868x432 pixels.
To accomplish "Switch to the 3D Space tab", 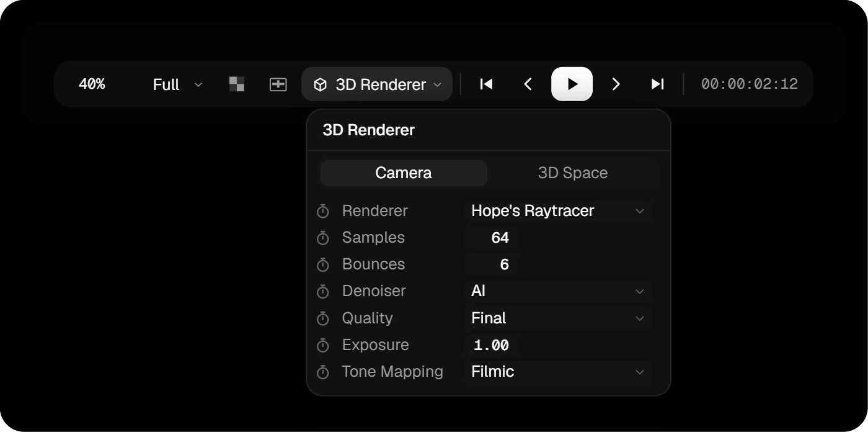I will [573, 173].
